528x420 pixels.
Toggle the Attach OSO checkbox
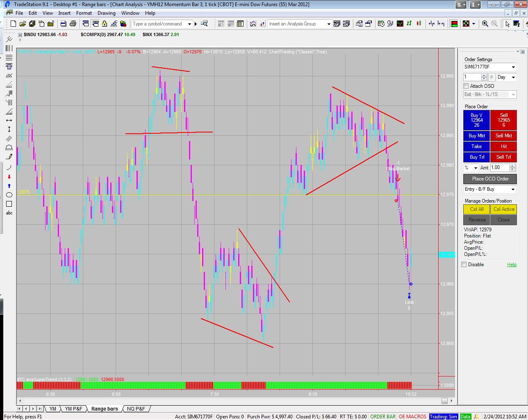[466, 86]
